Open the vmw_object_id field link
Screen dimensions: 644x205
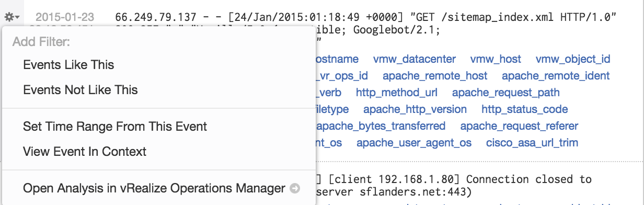pos(573,59)
